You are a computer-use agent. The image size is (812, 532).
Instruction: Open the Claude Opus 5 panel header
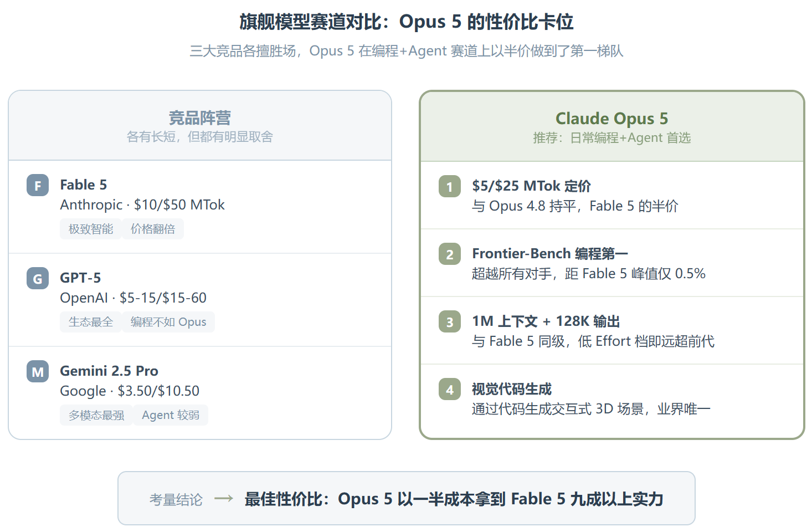[612, 126]
